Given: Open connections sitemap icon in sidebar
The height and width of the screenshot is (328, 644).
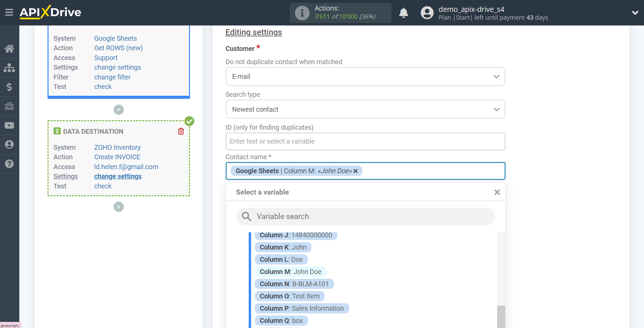Looking at the screenshot, I should click(9, 68).
